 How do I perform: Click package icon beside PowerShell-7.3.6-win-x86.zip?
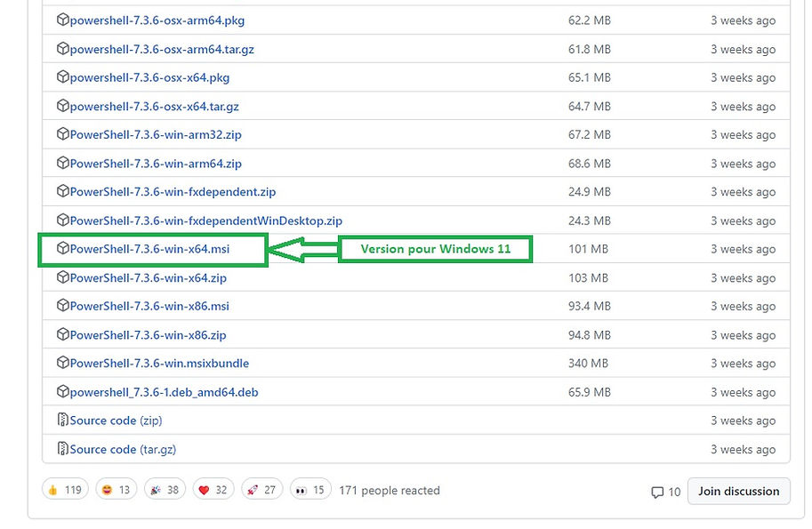pyautogui.click(x=62, y=335)
